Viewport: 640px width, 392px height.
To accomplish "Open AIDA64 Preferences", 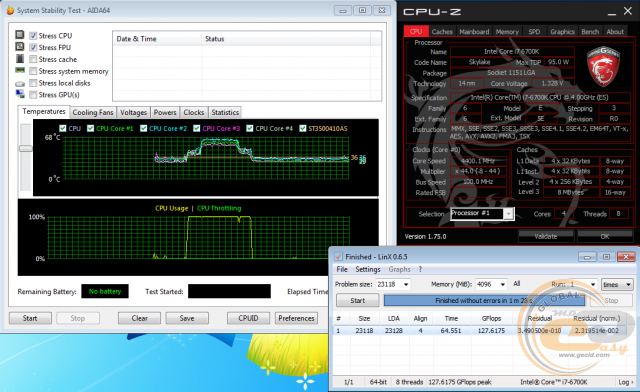I will coord(296,318).
